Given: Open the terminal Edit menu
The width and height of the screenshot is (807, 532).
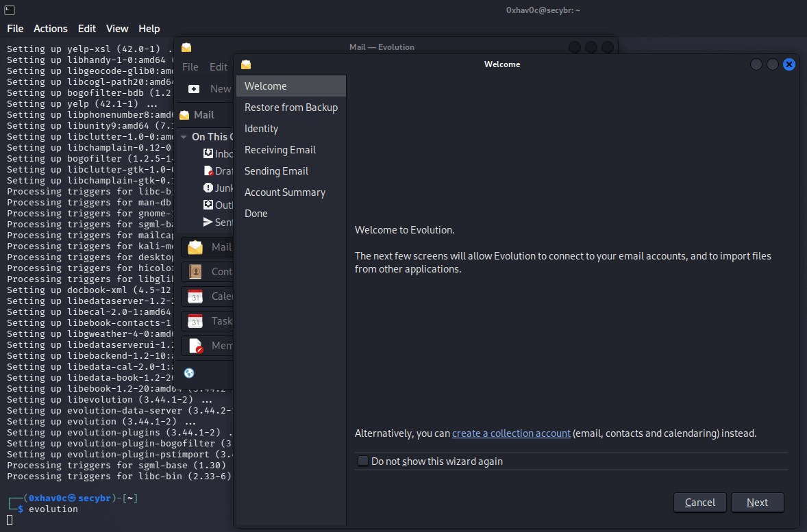Looking at the screenshot, I should click(x=86, y=29).
